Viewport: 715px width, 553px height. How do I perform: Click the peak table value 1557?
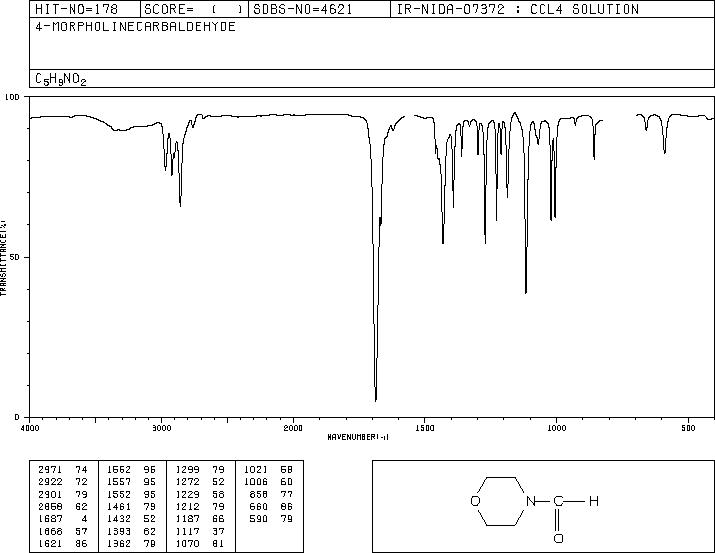tap(119, 482)
